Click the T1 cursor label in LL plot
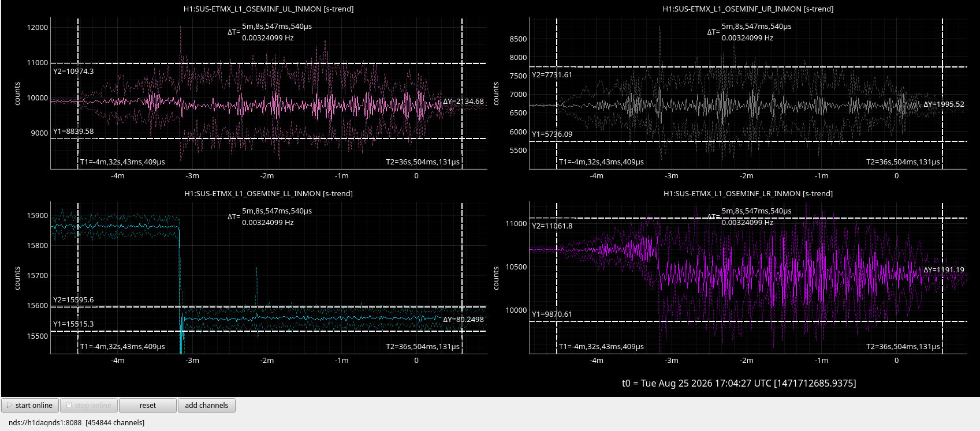The width and height of the screenshot is (980, 431). point(122,346)
